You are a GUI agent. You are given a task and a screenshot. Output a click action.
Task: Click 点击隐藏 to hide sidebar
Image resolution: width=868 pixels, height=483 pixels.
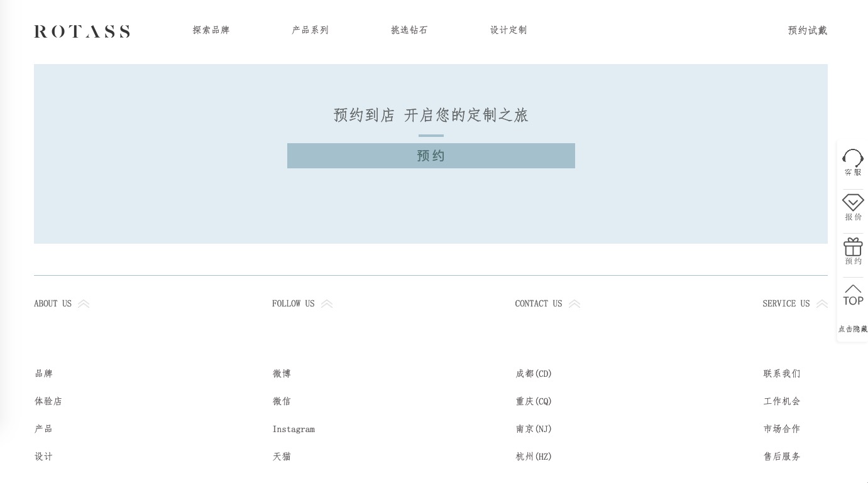(853, 329)
